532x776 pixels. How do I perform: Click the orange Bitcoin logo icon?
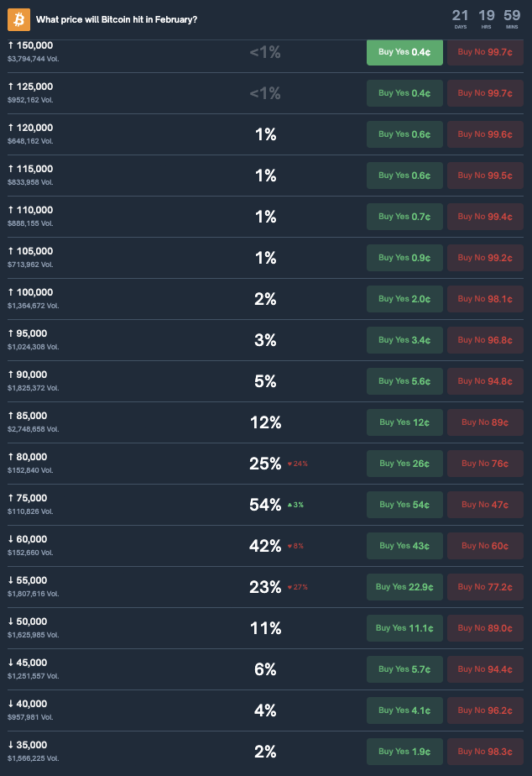click(x=18, y=18)
